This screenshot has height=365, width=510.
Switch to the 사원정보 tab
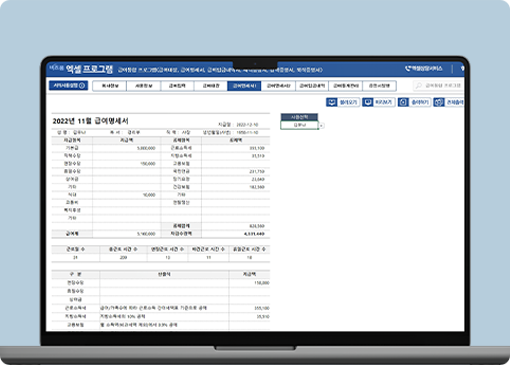tap(143, 86)
